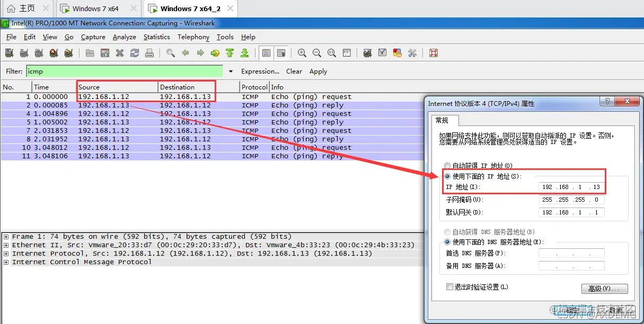Go forward in packet history arrow
Viewport: 644px width, 324px height.
coord(200,53)
